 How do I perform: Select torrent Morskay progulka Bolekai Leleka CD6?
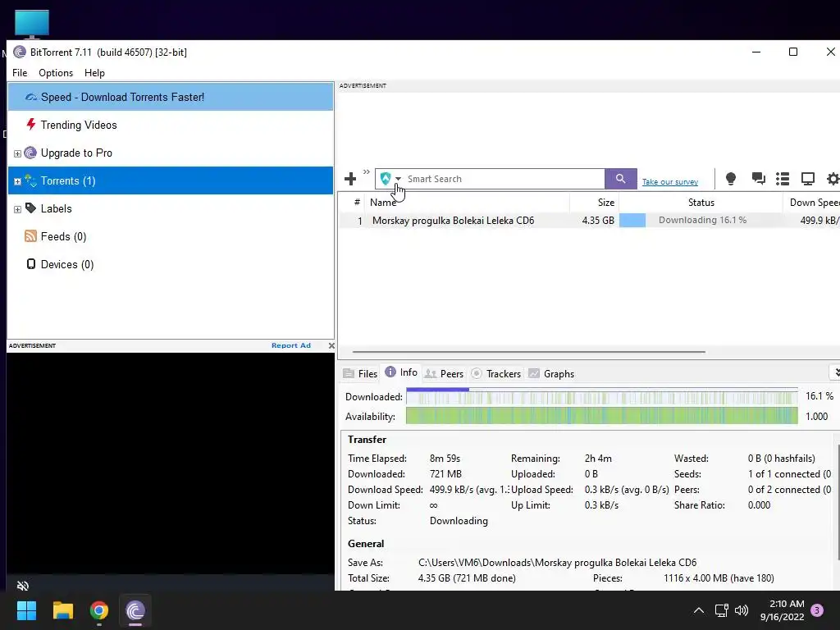pyautogui.click(x=453, y=220)
